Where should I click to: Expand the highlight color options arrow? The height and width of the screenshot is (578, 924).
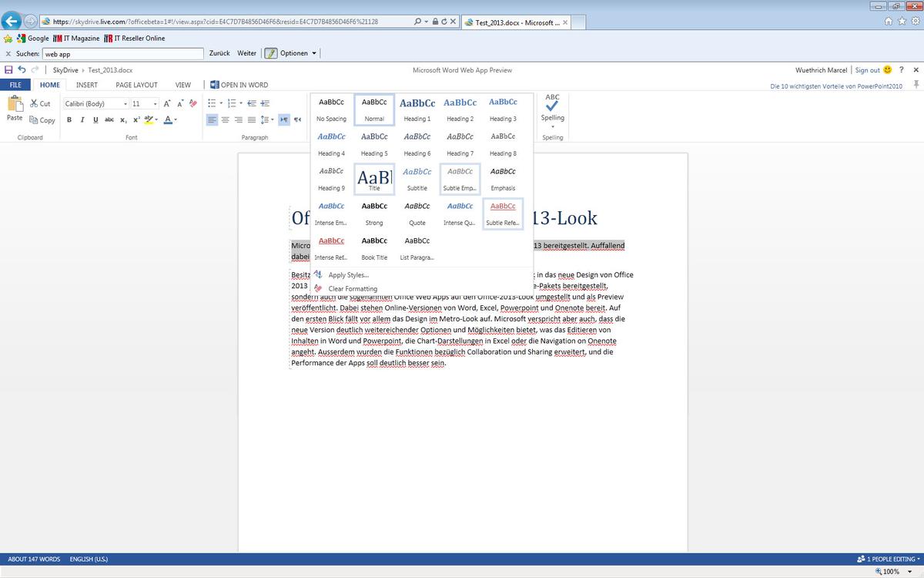(156, 119)
